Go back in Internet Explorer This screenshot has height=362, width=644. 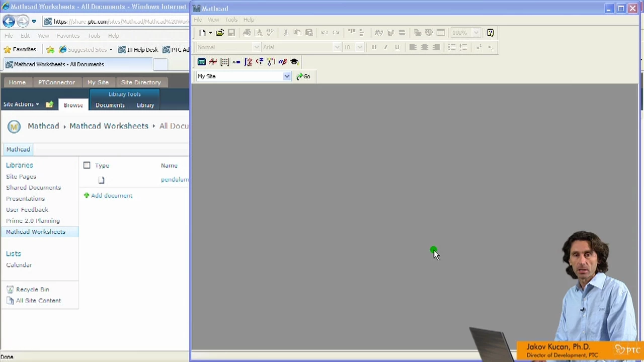point(9,21)
